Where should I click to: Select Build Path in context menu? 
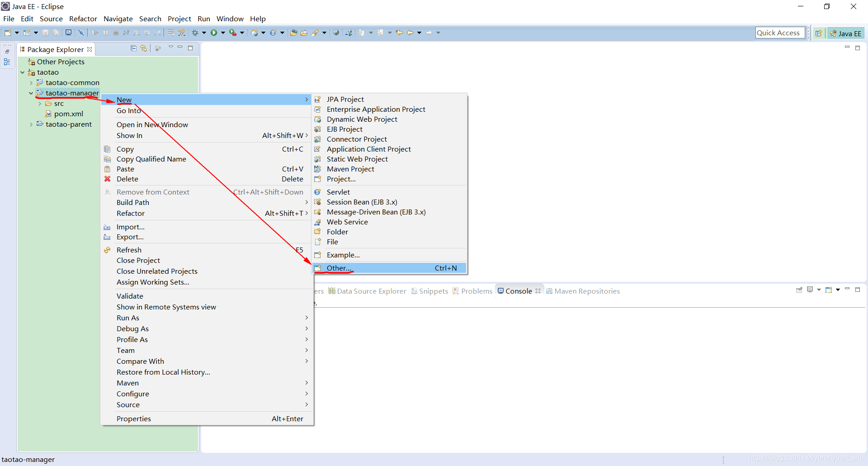(x=207, y=202)
